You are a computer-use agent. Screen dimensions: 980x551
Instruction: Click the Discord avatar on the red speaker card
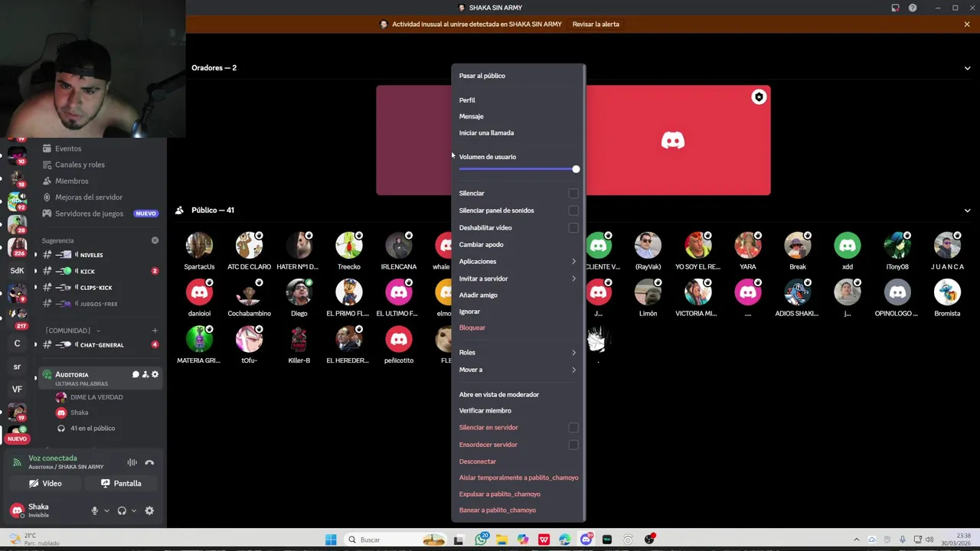click(x=673, y=140)
